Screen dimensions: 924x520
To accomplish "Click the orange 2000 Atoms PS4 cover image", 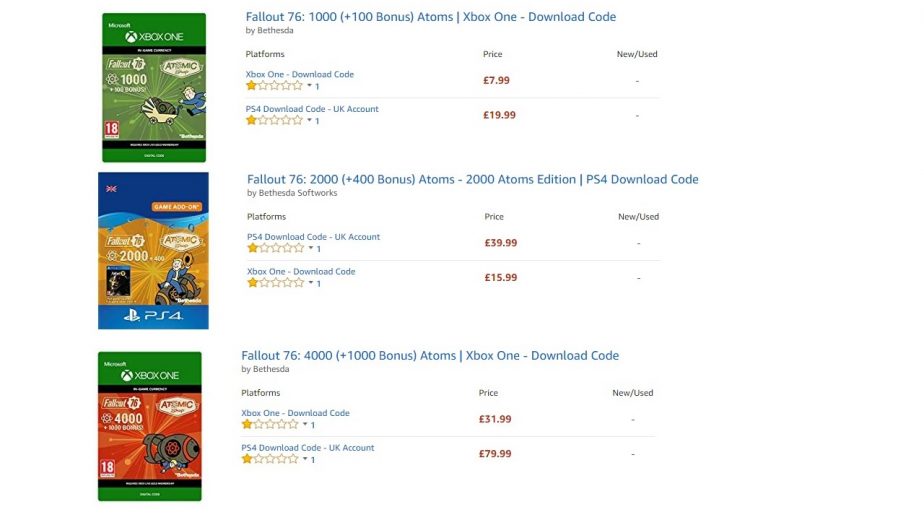I will (153, 251).
